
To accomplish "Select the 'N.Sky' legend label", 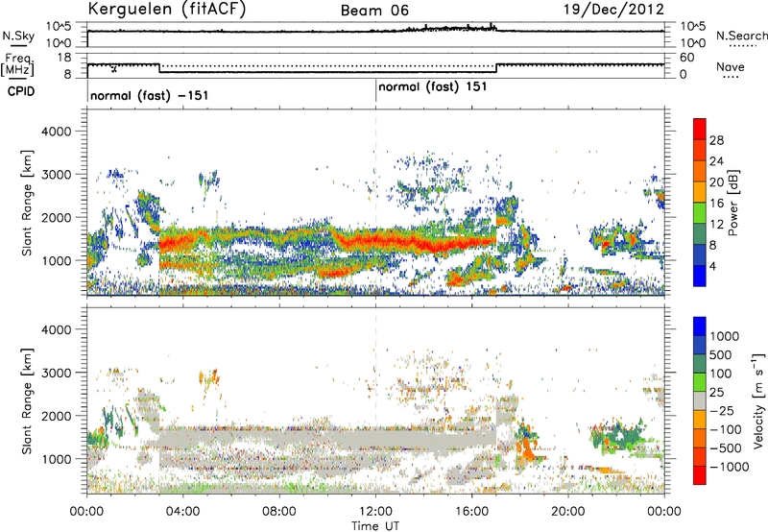I will point(18,36).
